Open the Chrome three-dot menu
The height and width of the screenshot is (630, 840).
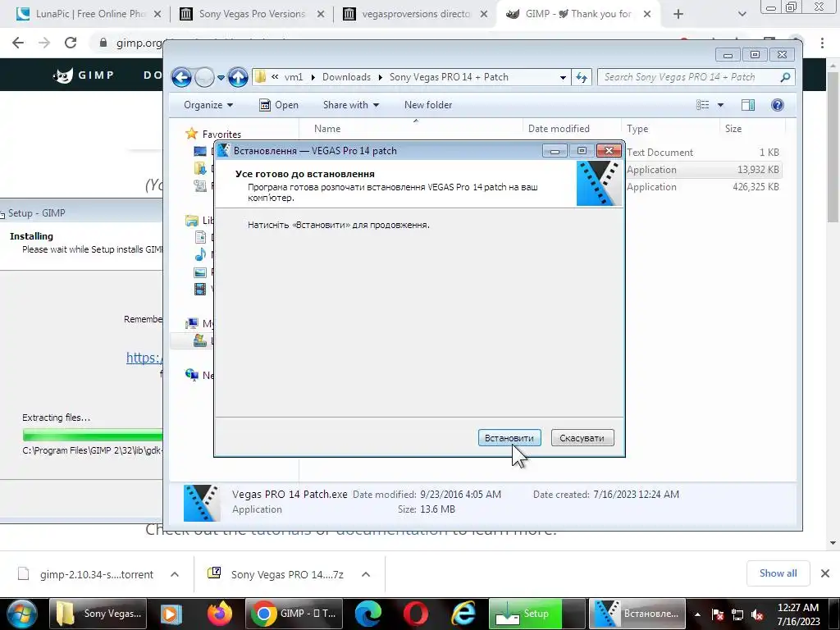point(822,43)
